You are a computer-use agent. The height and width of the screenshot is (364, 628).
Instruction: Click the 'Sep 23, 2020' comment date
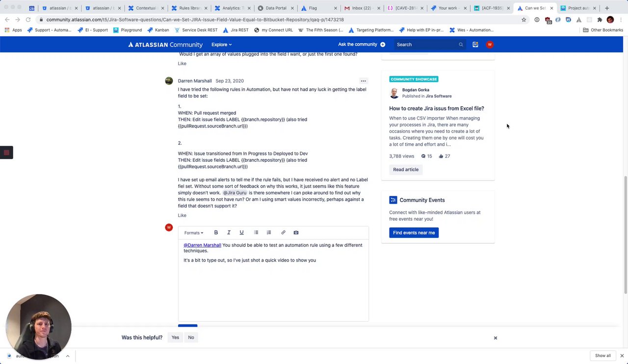pos(230,81)
